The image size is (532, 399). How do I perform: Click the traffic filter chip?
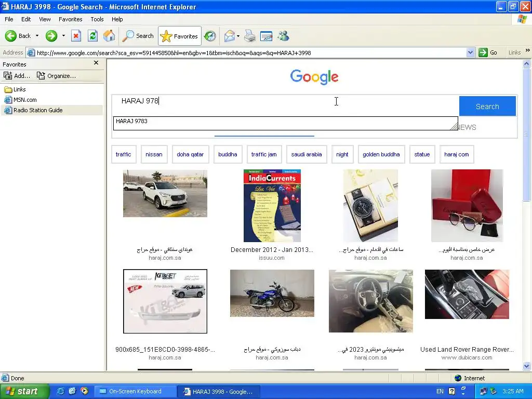pos(124,154)
